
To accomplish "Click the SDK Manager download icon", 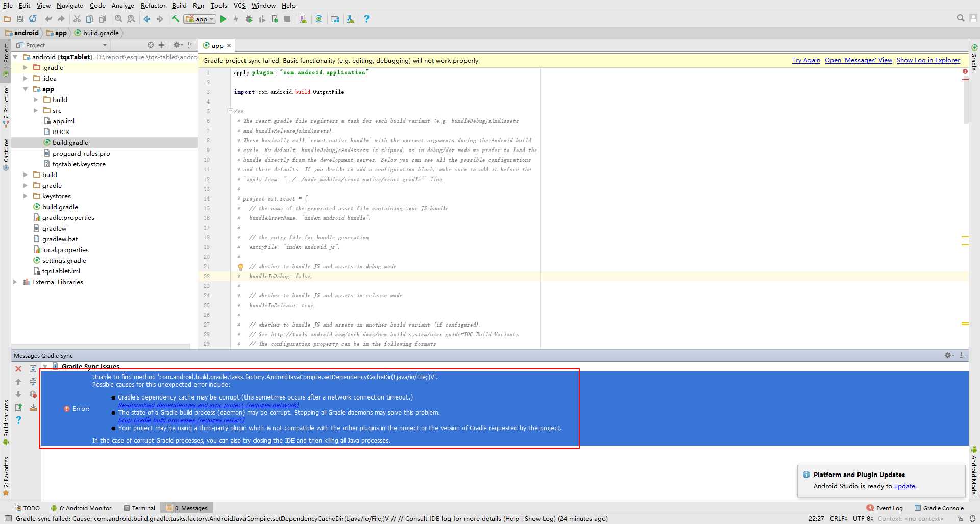I will tap(350, 19).
